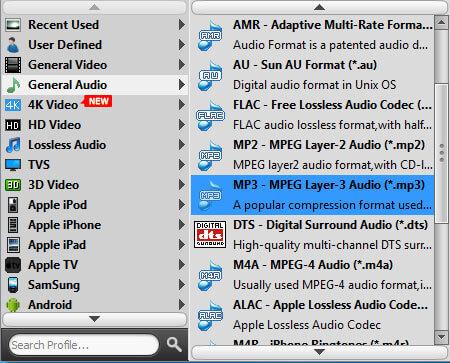Open the SamSung category

(95, 285)
